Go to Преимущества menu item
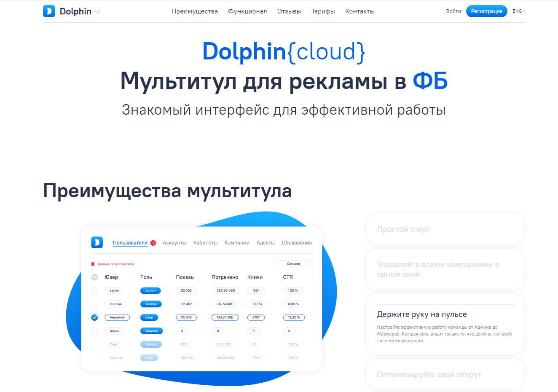This screenshot has height=392, width=558. click(195, 11)
